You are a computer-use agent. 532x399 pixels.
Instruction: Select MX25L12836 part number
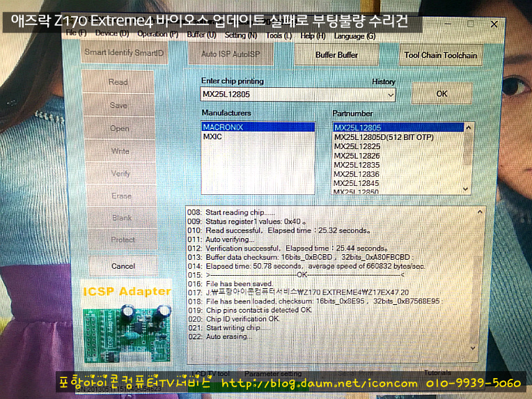tap(398, 174)
